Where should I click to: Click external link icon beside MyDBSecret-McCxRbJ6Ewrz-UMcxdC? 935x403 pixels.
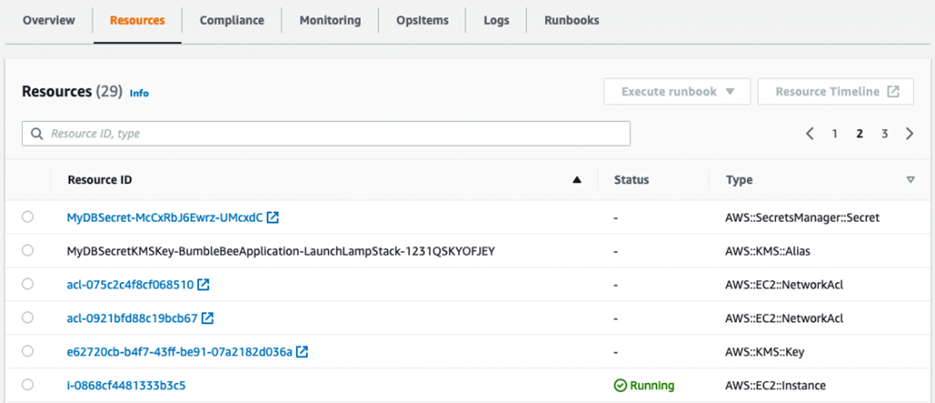click(273, 217)
